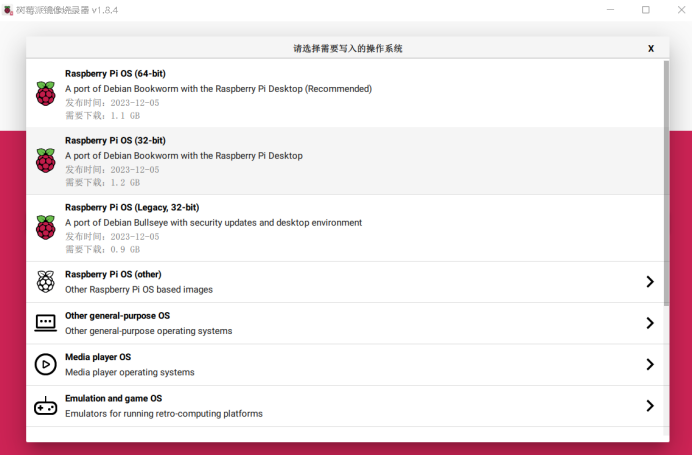Expand the Media player OS chevron arrow
This screenshot has width=693, height=456.
[650, 365]
